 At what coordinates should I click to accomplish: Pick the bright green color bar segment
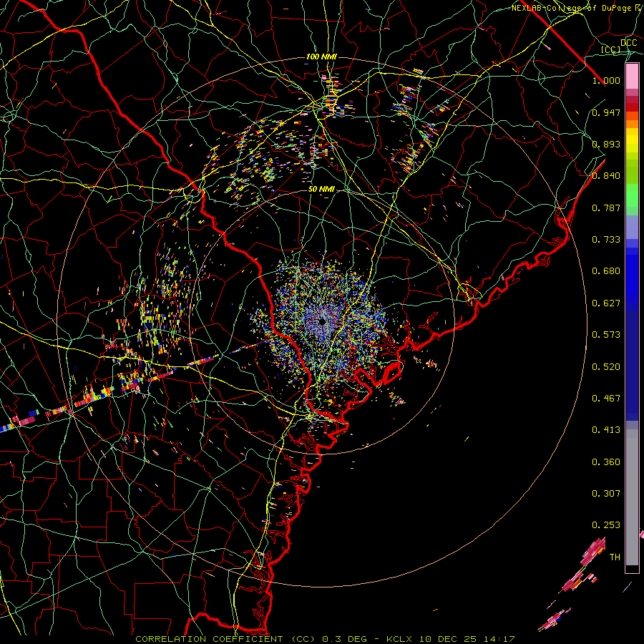(x=632, y=195)
